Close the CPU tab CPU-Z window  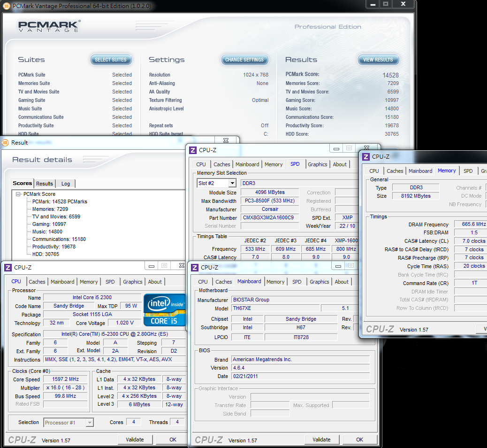[182, 265]
